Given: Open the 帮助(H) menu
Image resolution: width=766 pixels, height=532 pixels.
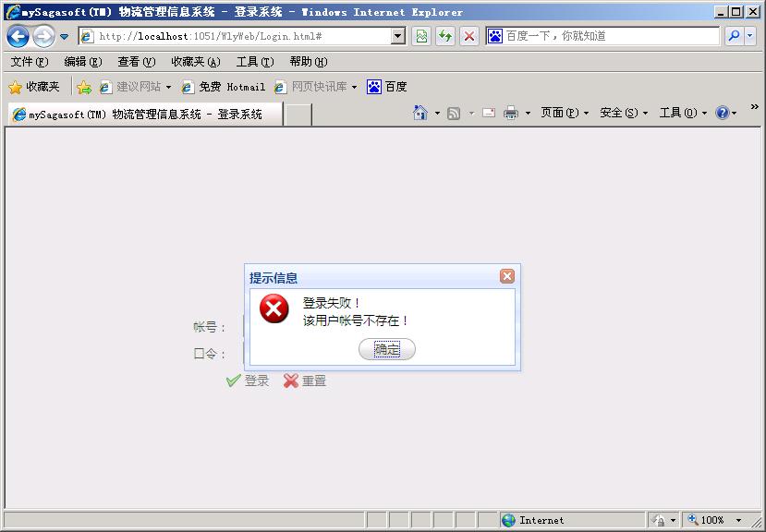Looking at the screenshot, I should point(309,62).
